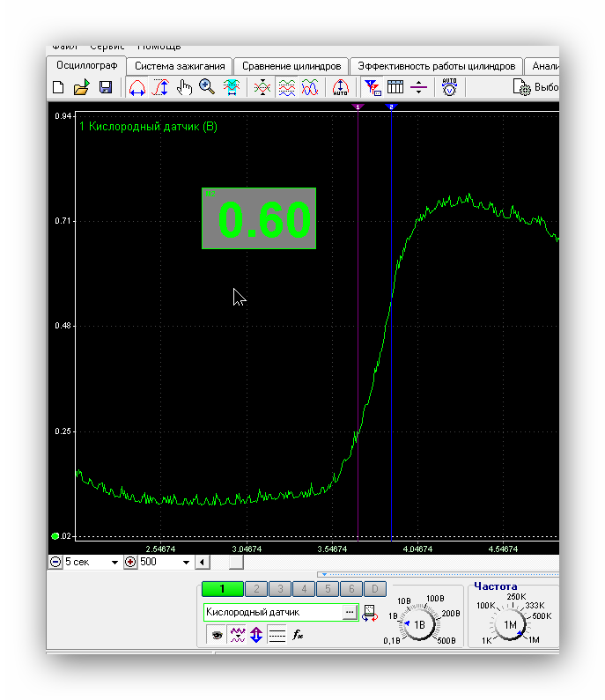Screen dimensions: 605x700
Task: Click the blue cursor marker 2
Action: (x=391, y=107)
